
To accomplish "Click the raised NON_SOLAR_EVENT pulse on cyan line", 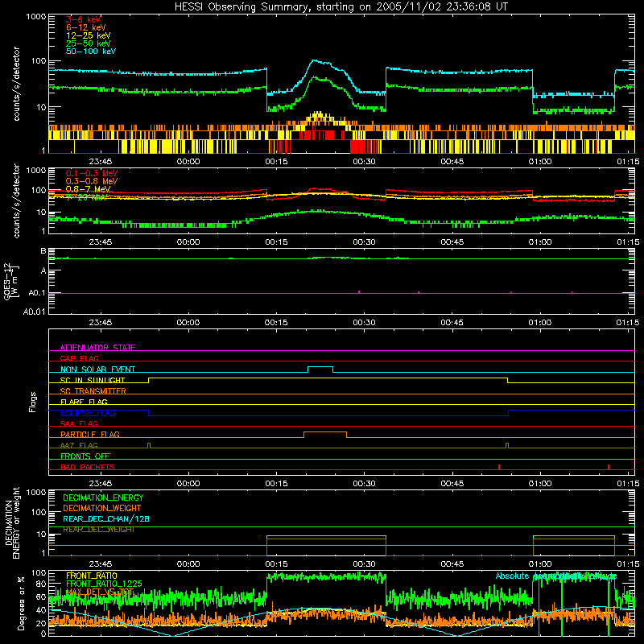I will coord(320,367).
